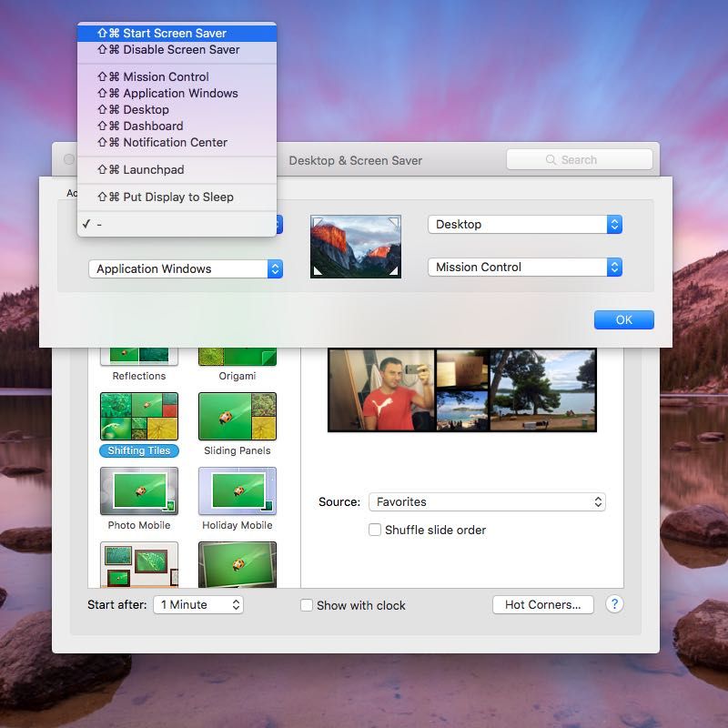Select Application Windows in the popup menu
Screen dimensions: 728x728
[177, 94]
